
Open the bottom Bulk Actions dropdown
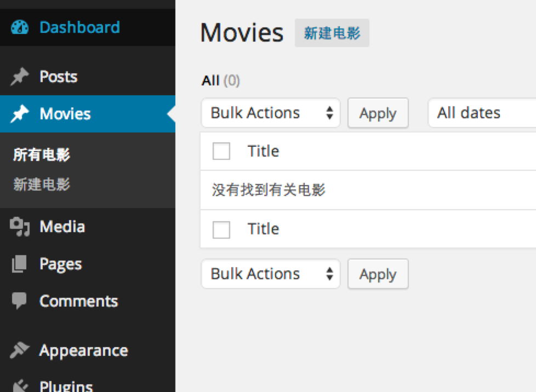pyautogui.click(x=271, y=274)
